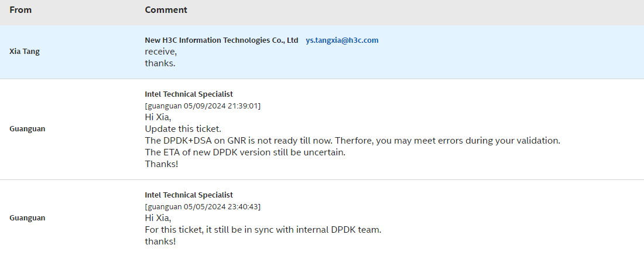Open the ys.tangxia@h3c.com email link
The width and height of the screenshot is (644, 255).
point(342,40)
